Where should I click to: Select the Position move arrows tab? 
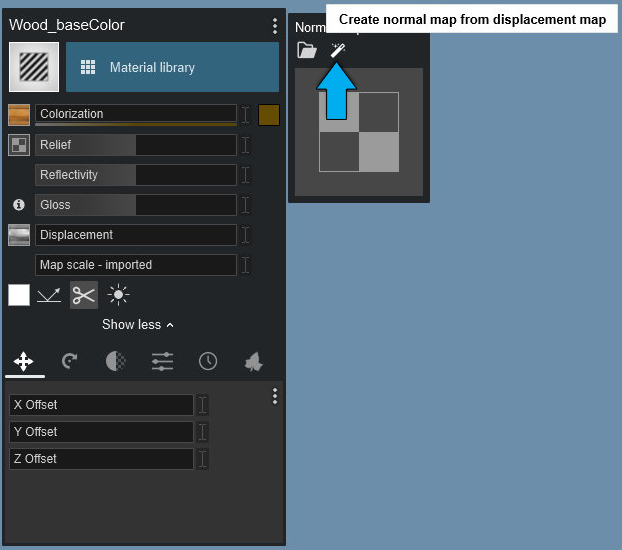tap(24, 362)
